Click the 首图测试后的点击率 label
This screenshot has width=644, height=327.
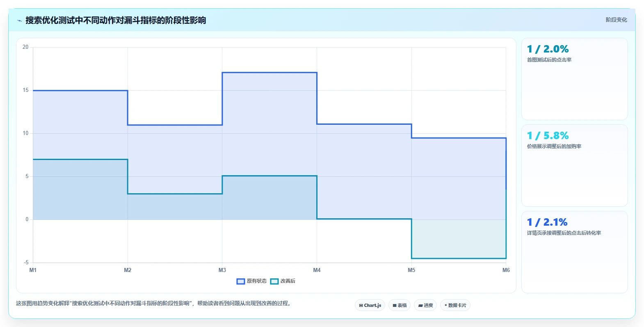549,60
